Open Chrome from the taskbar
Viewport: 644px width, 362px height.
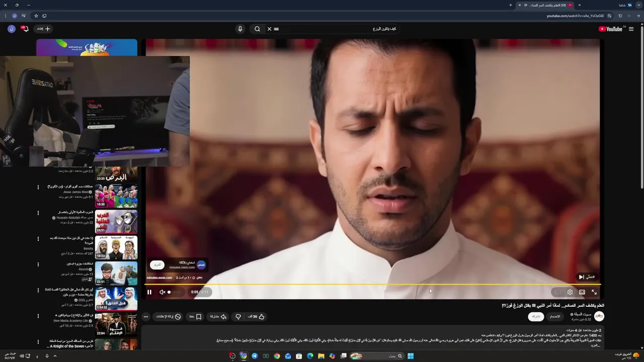point(277,356)
